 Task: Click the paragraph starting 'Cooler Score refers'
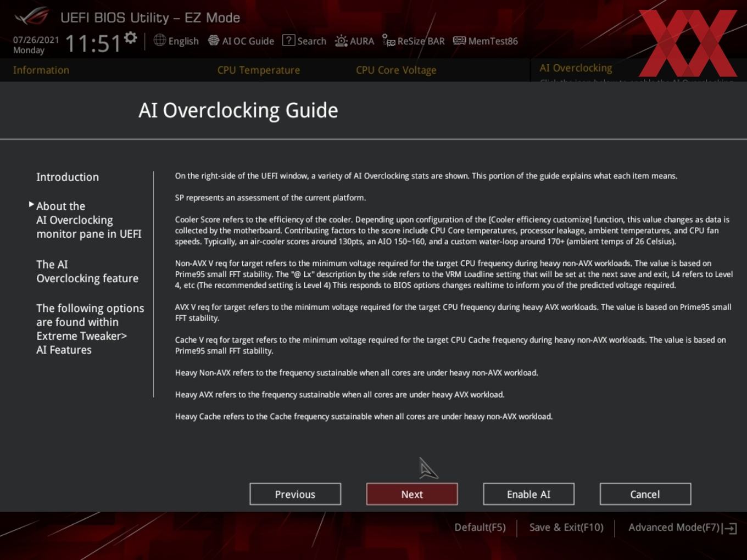pyautogui.click(x=452, y=231)
